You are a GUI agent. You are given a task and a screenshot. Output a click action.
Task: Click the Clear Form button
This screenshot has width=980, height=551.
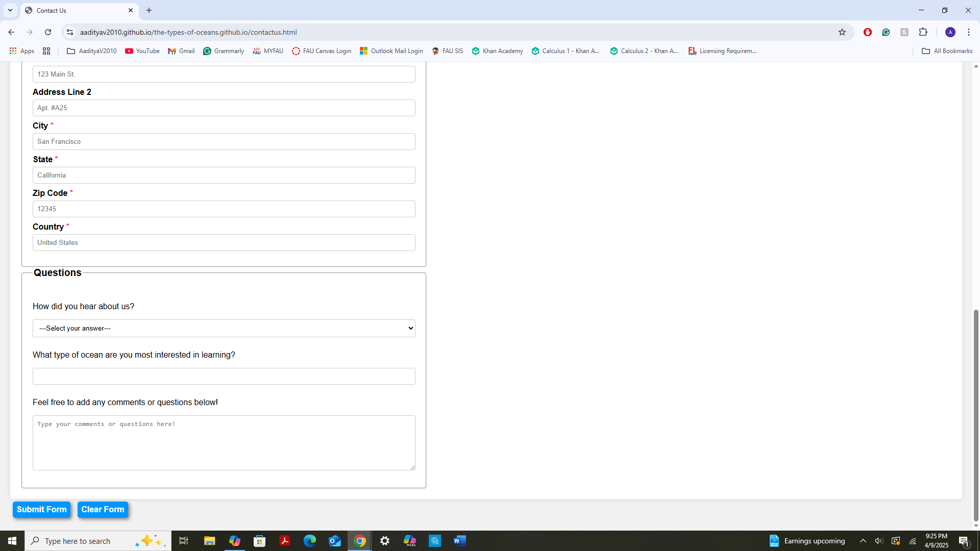(x=103, y=509)
